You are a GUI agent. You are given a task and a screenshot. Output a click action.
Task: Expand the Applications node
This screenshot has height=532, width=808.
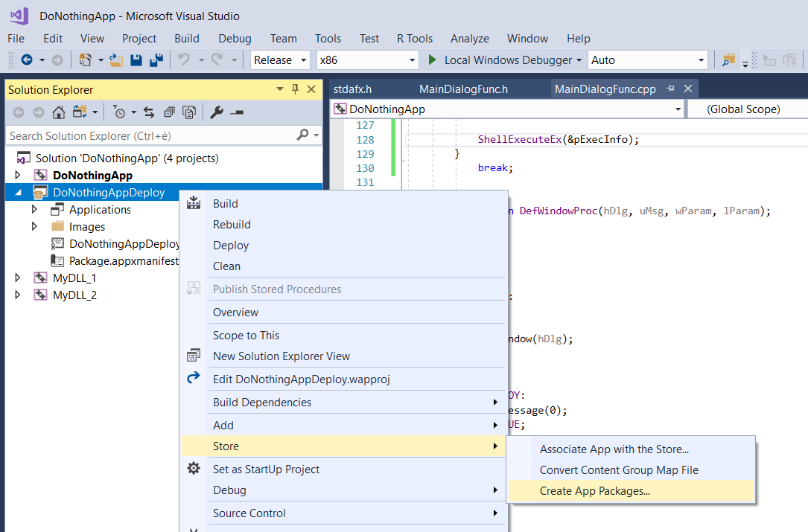[34, 209]
